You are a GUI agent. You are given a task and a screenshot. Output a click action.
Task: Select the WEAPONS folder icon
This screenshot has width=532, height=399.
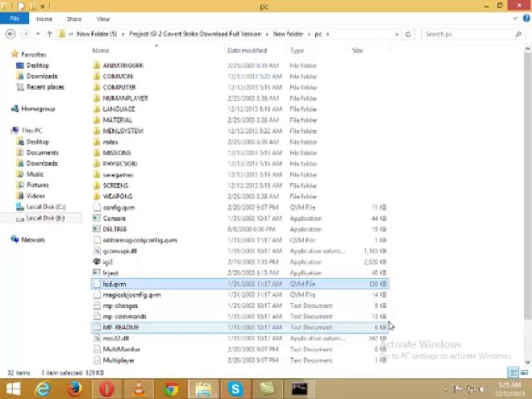[96, 196]
